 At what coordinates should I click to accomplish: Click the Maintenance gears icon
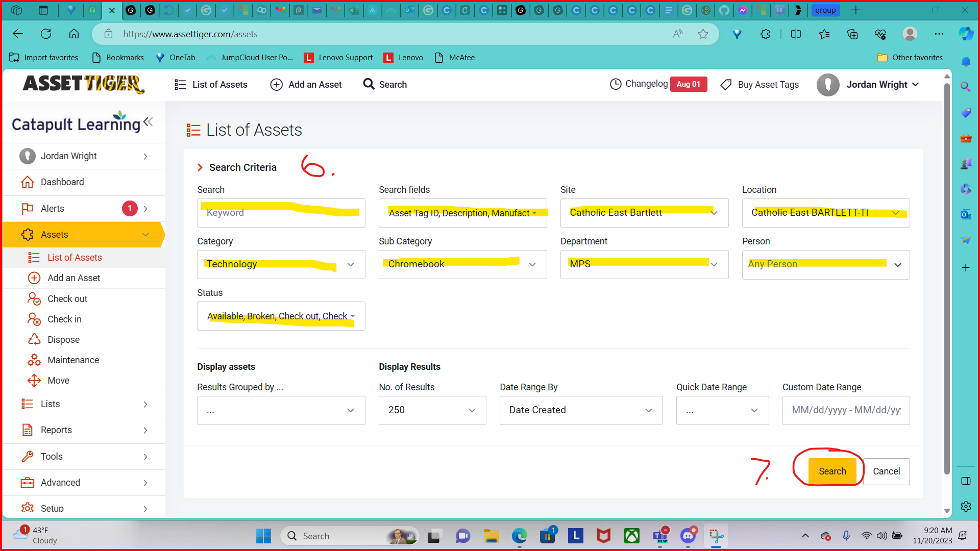(x=34, y=360)
